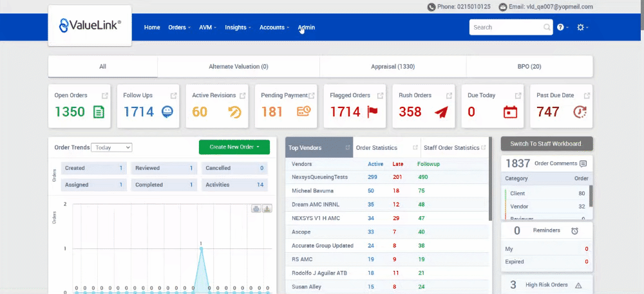
Task: Print the Order Trends chart
Action: 256,208
